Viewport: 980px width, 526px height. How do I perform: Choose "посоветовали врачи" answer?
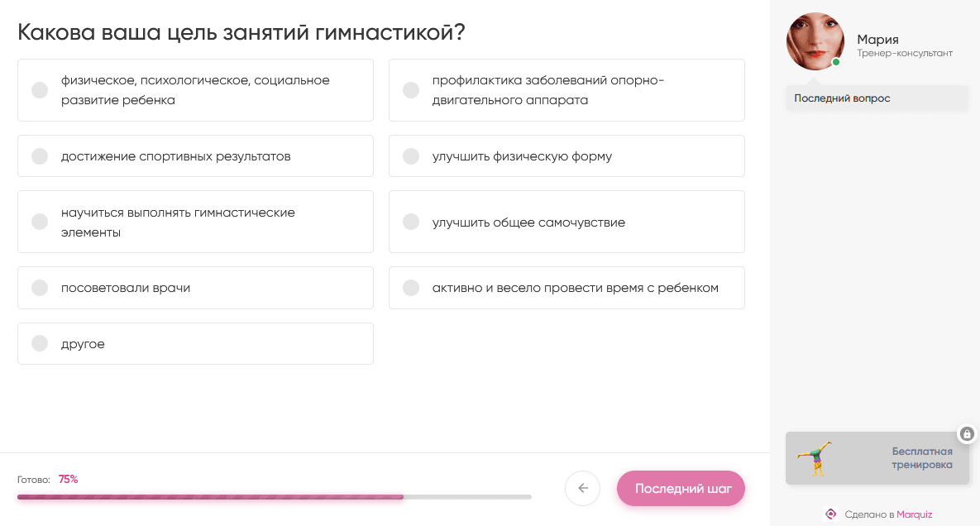click(40, 288)
